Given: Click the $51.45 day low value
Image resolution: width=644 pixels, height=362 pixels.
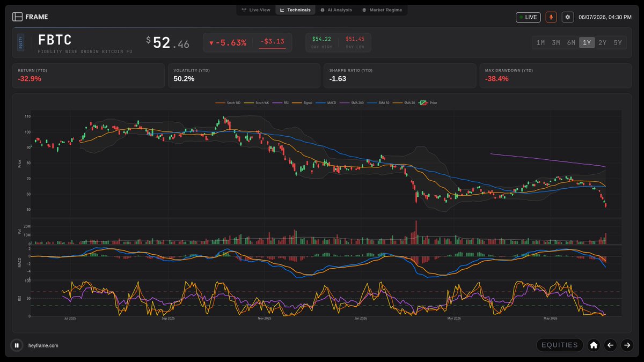Looking at the screenshot, I should coord(355,39).
